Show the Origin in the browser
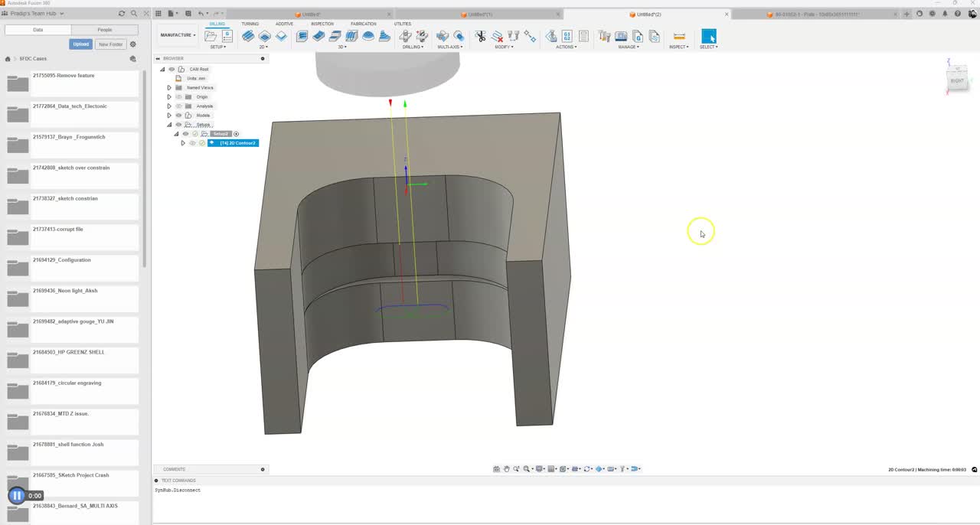Viewport: 980px width, 525px height. tap(179, 96)
